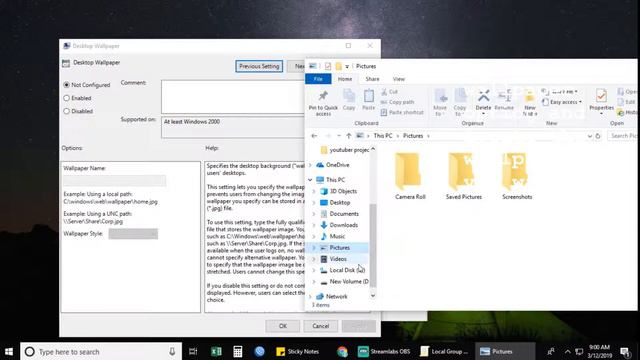This screenshot has width=640, height=360.
Task: Click Task View taskbar icon
Action: 193,351
